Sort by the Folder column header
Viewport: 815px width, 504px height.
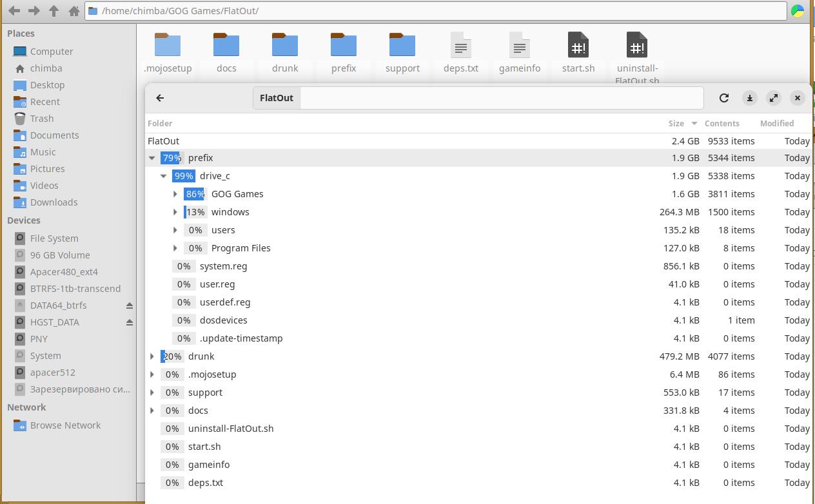click(160, 123)
